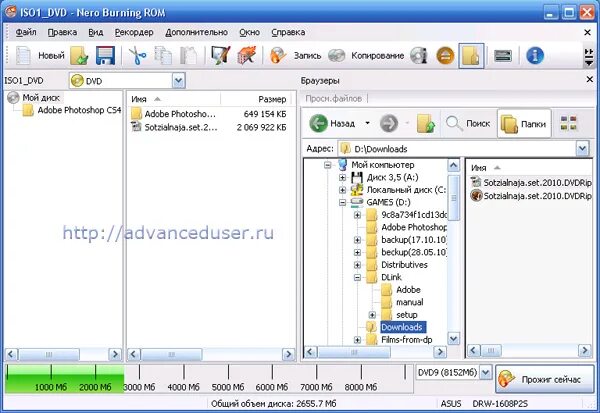Expand the Локальный диск (C:) node

click(342, 190)
